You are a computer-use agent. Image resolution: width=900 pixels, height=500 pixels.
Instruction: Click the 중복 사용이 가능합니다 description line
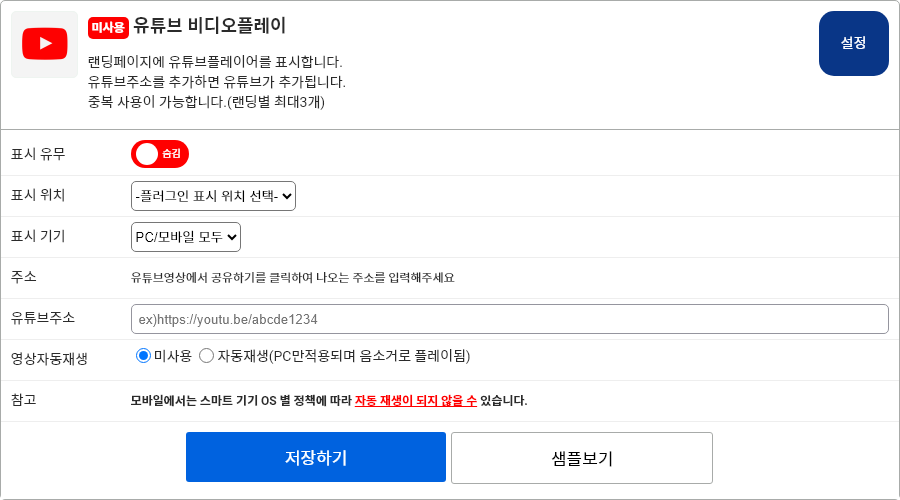(206, 101)
